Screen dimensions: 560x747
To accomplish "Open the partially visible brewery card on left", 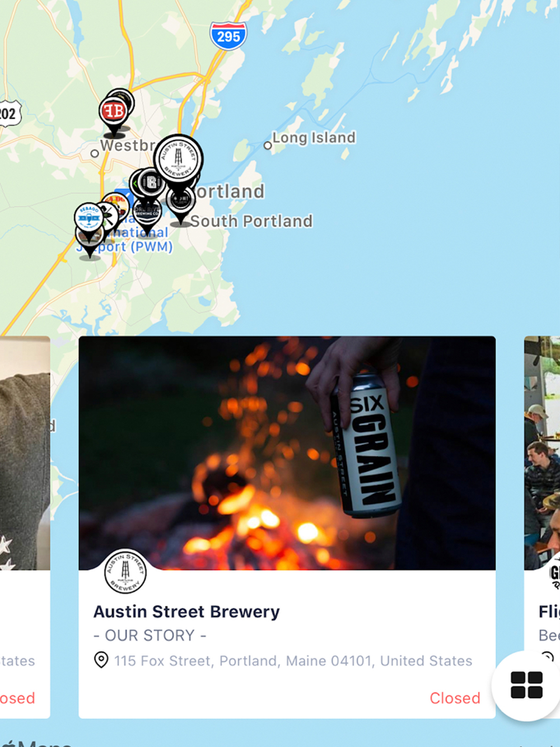I will click(25, 527).
